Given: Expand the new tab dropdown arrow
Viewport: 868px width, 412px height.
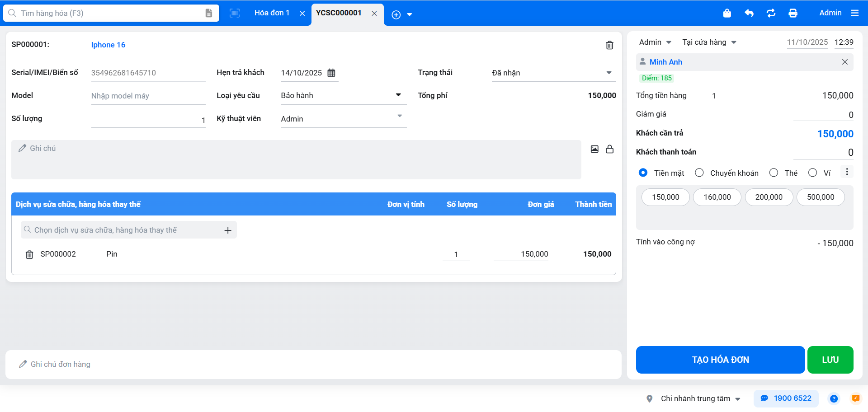Looking at the screenshot, I should click(x=410, y=15).
